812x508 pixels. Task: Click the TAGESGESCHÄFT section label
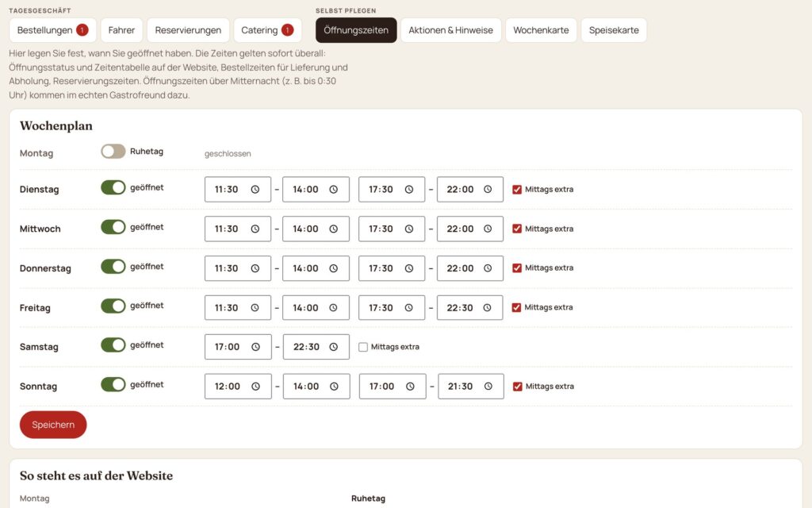(40, 10)
